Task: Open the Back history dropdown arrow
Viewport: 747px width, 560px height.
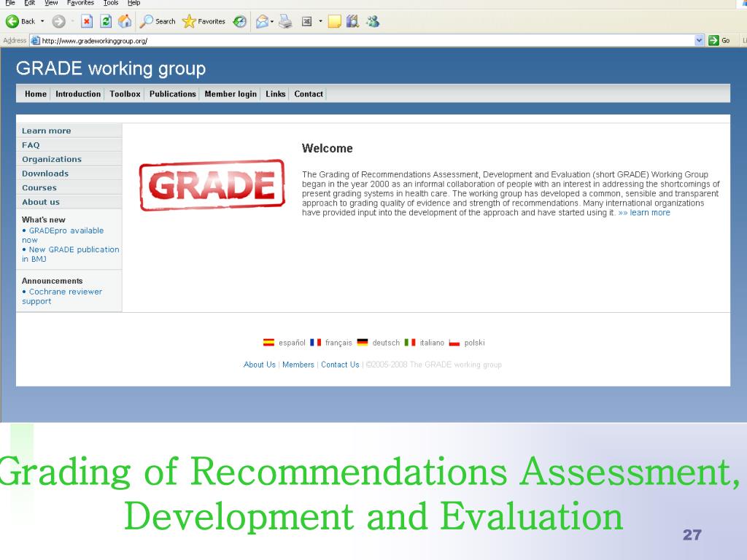Action: tap(42, 21)
